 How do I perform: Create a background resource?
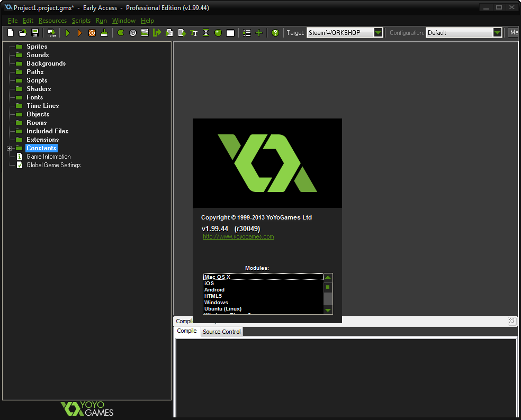coord(145,33)
